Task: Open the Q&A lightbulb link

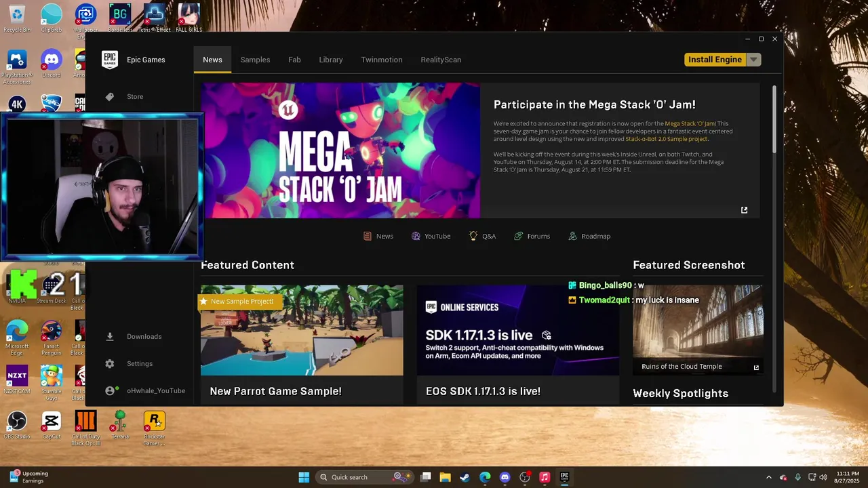Action: point(482,236)
